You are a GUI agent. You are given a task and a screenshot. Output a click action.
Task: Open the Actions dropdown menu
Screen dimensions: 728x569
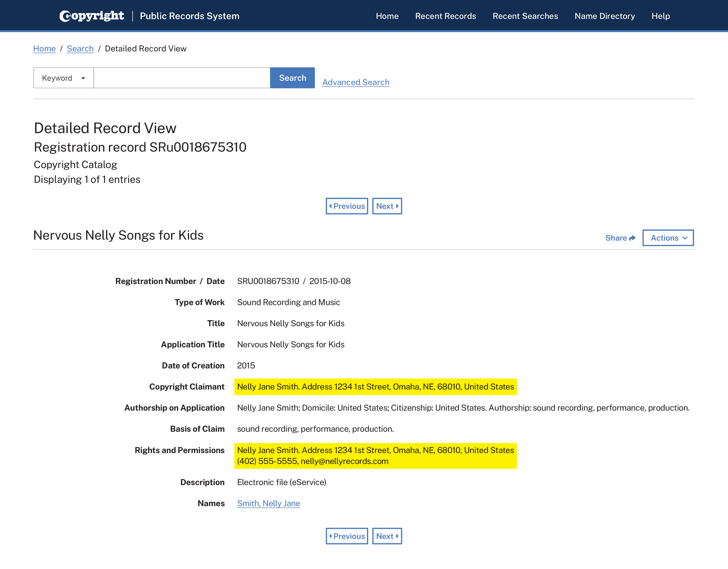(x=668, y=238)
